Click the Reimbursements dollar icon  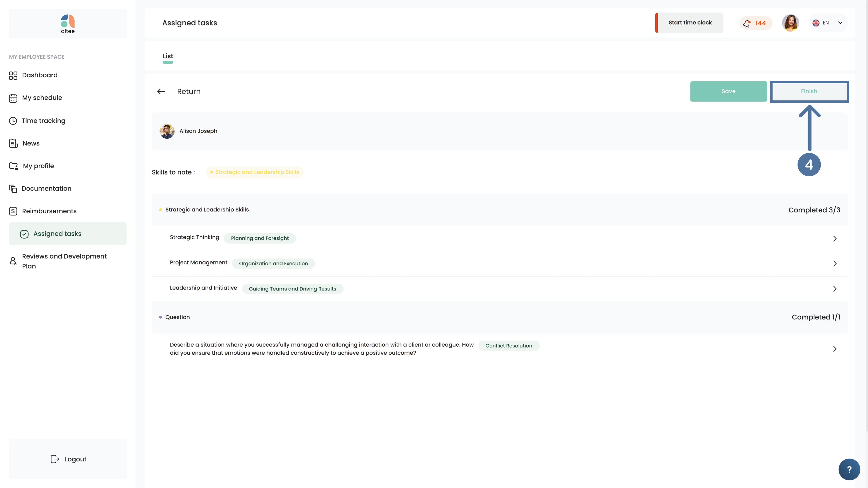tap(13, 211)
